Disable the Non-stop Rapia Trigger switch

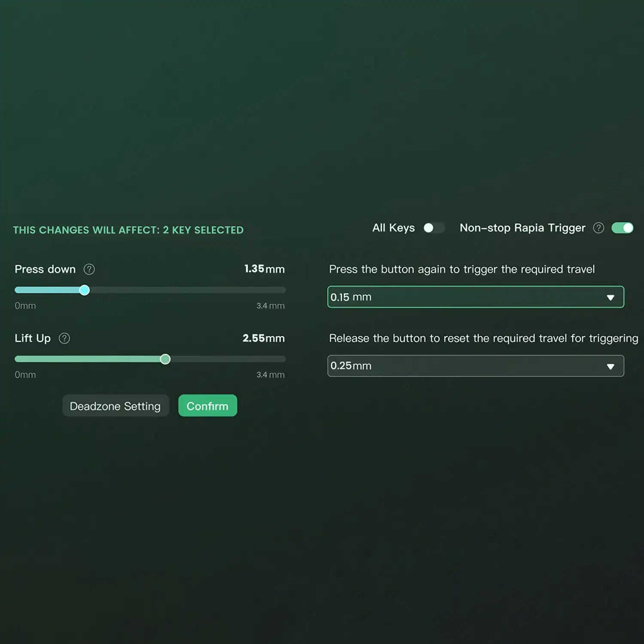coord(622,228)
